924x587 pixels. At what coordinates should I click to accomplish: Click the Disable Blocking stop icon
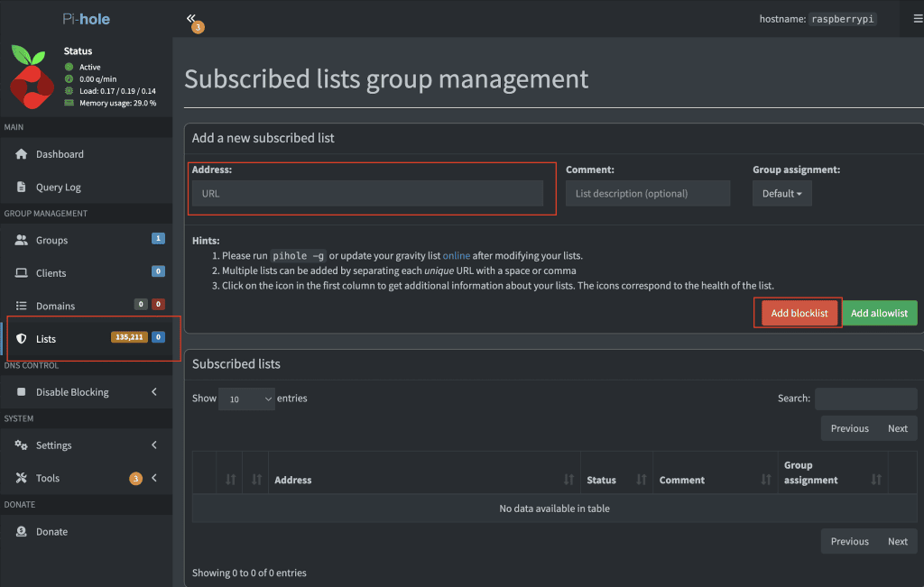click(22, 392)
